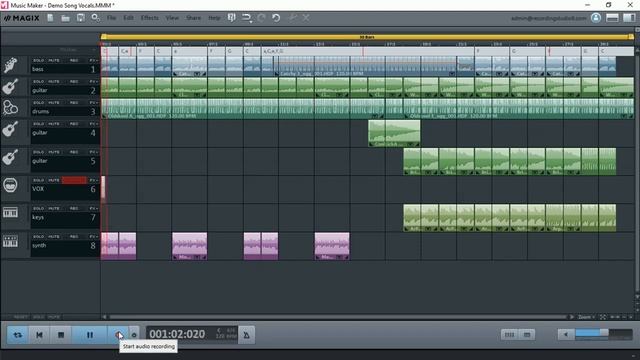Open the acoustic guitar icon on track 2
640x360 pixels.
pos(10,87)
